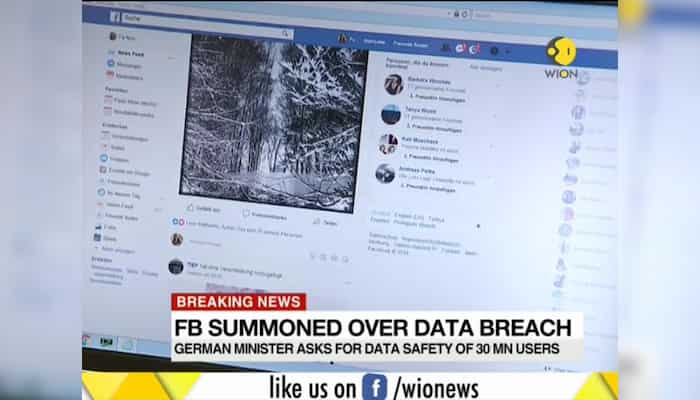
Task: Click the help question mark icon
Action: 494,51
